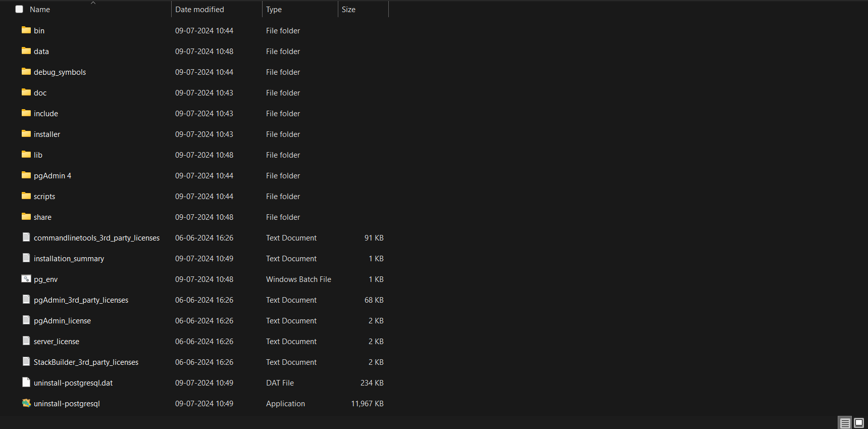Click the pg_env batch file icon

[x=26, y=278]
